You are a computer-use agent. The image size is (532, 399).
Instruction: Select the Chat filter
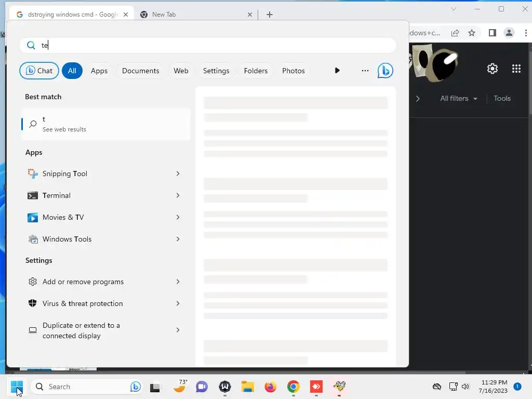(39, 71)
